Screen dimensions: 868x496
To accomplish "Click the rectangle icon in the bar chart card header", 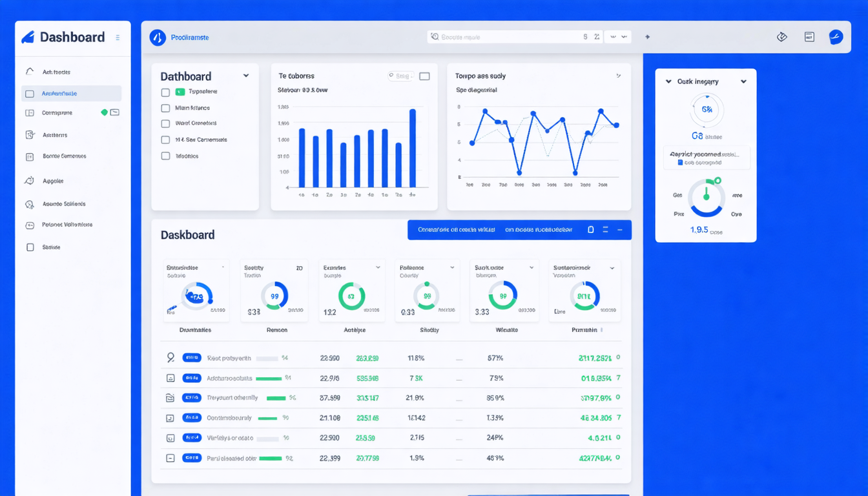I will (424, 76).
